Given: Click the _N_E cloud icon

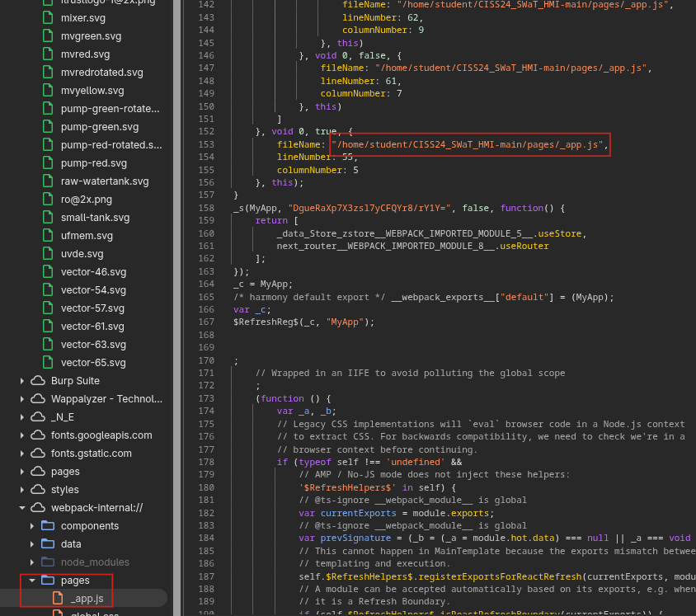Looking at the screenshot, I should tap(38, 417).
